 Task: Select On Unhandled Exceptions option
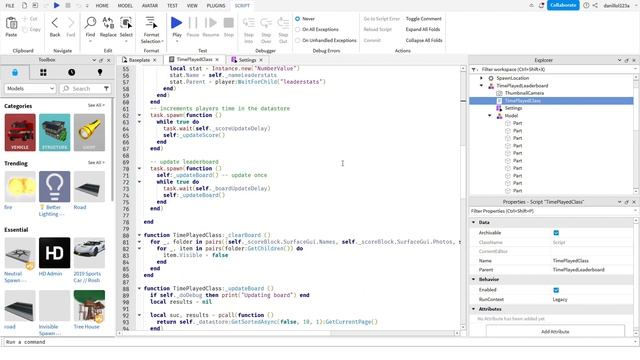point(298,40)
